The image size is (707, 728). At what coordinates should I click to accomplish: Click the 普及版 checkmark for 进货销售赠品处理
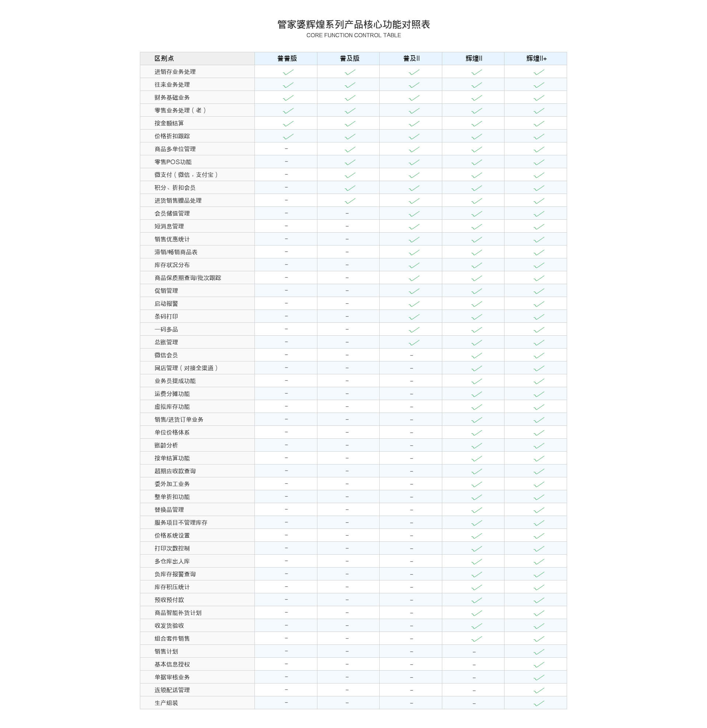click(x=350, y=201)
